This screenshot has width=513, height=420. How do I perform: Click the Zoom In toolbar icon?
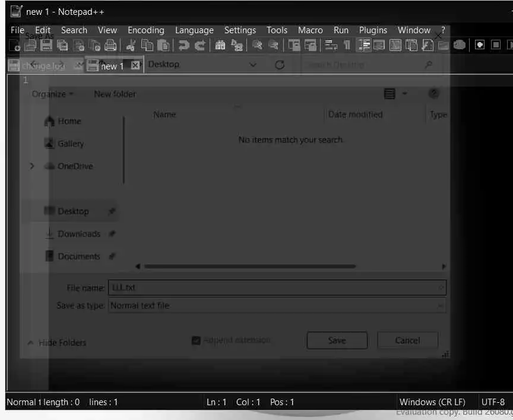(257, 45)
